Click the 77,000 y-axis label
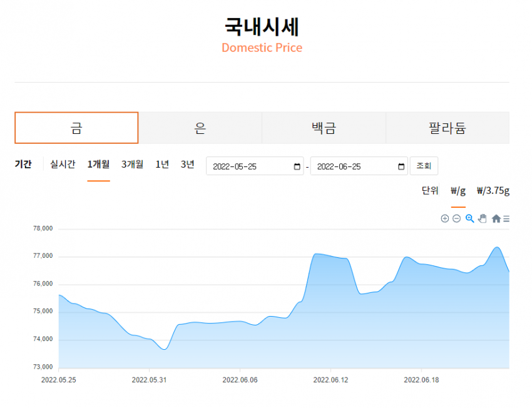Image resolution: width=532 pixels, height=408 pixels. [43, 256]
